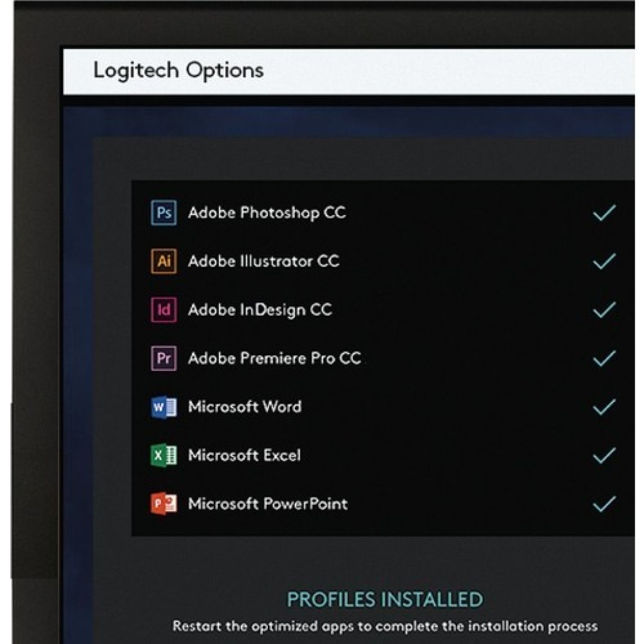Click the Photoshop Ps icon

[164, 213]
